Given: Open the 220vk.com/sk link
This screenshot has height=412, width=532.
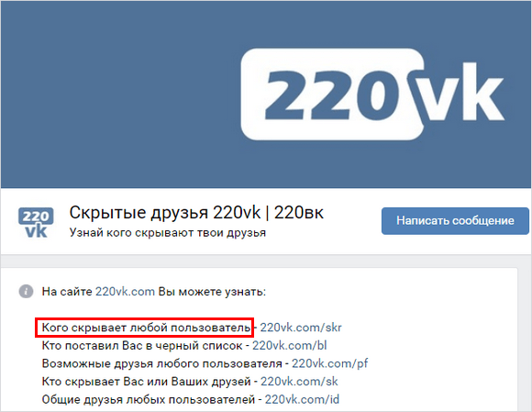Looking at the screenshot, I should click(x=299, y=382).
